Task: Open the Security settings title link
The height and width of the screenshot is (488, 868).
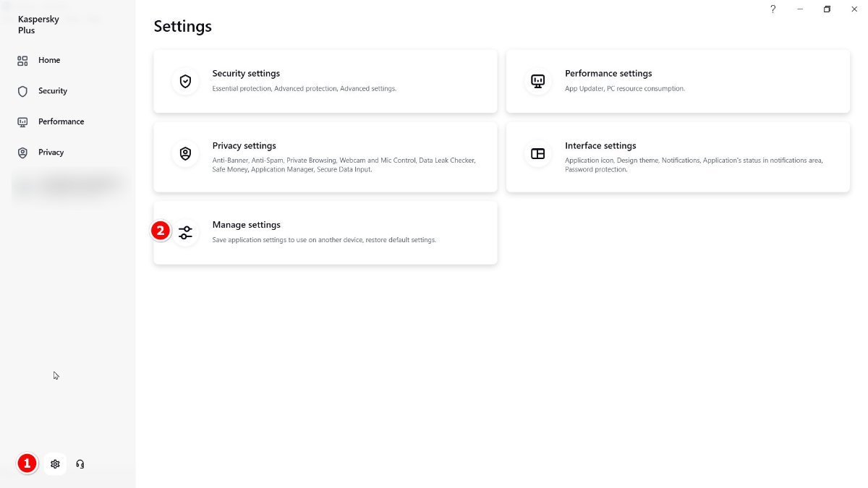Action: point(246,74)
